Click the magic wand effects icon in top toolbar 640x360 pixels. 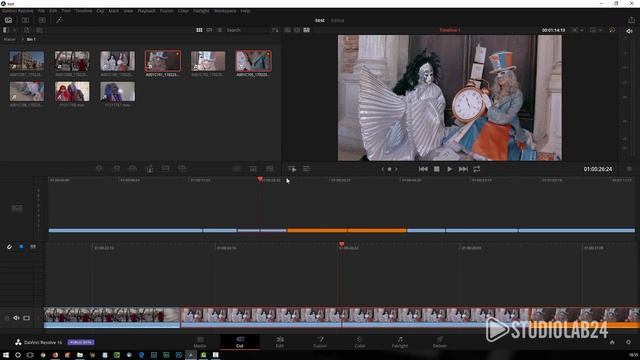click(x=59, y=20)
